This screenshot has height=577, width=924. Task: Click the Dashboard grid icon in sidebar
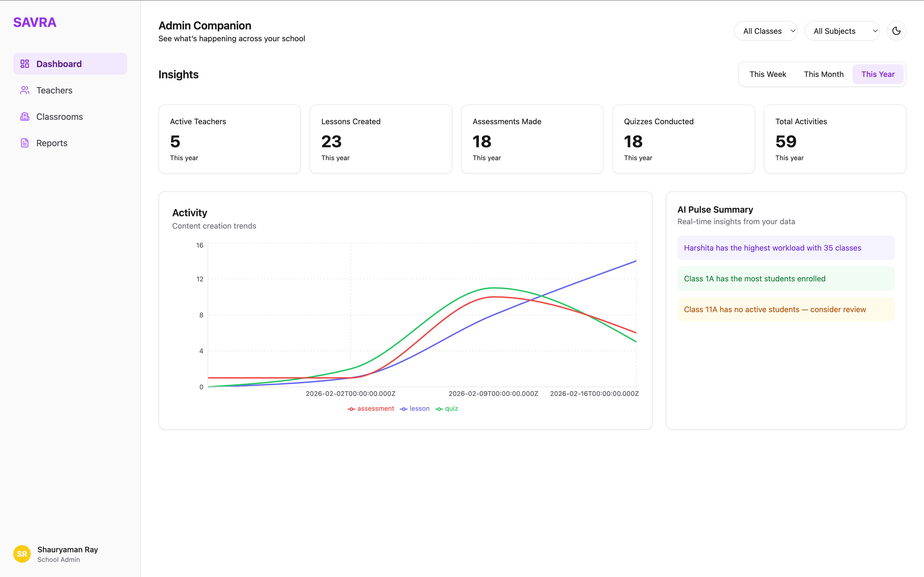25,64
